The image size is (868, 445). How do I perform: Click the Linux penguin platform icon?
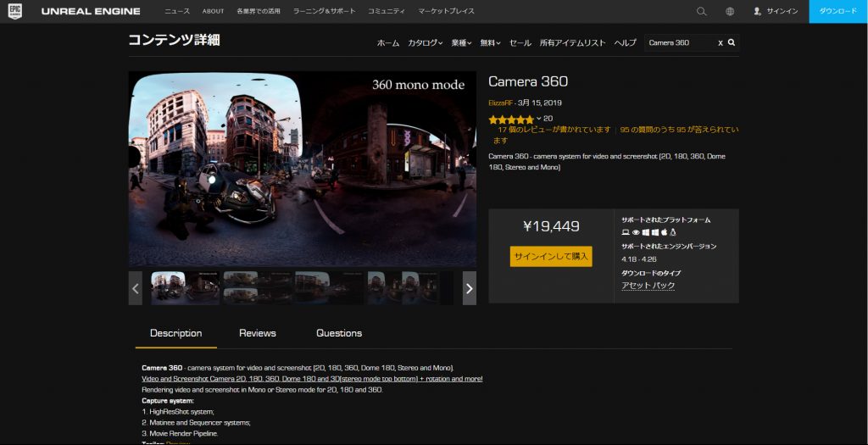pos(673,232)
